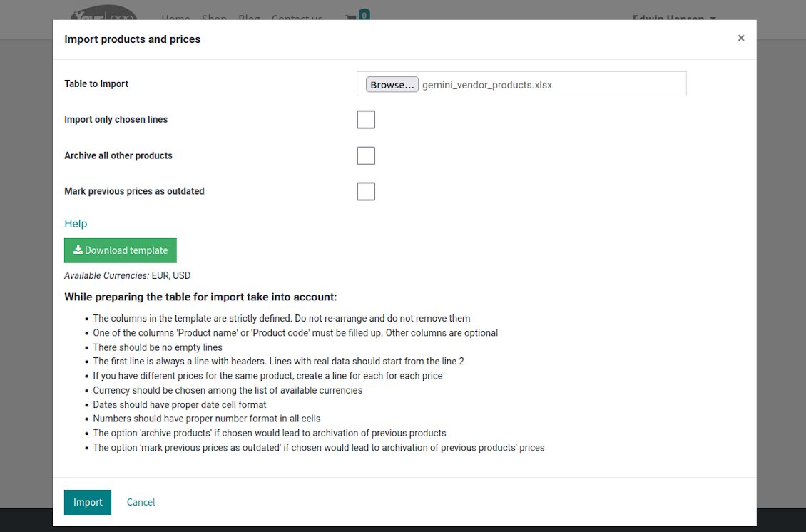Image resolution: width=806 pixels, height=532 pixels.
Task: Click the gemini_vendor_products.xlsx file field
Action: click(521, 83)
